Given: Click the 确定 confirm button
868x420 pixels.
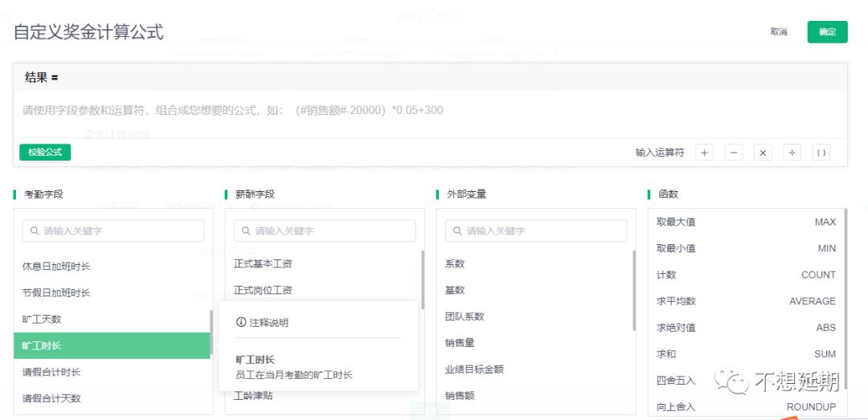Looking at the screenshot, I should (x=827, y=32).
